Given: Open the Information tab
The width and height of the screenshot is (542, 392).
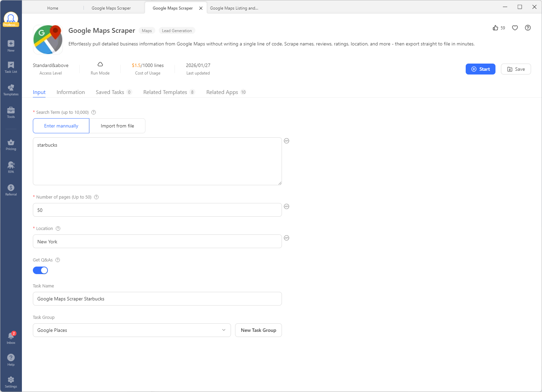Looking at the screenshot, I should (71, 92).
